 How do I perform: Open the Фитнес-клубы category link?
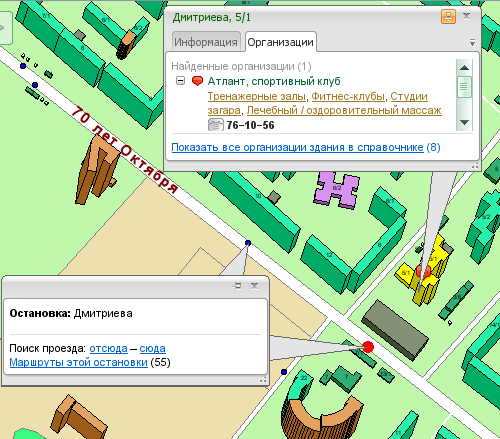[x=348, y=96]
